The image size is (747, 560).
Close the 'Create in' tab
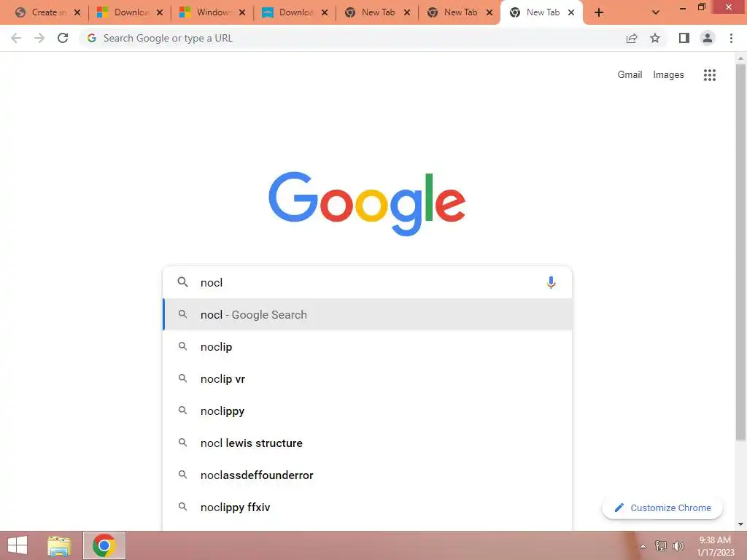77,13
